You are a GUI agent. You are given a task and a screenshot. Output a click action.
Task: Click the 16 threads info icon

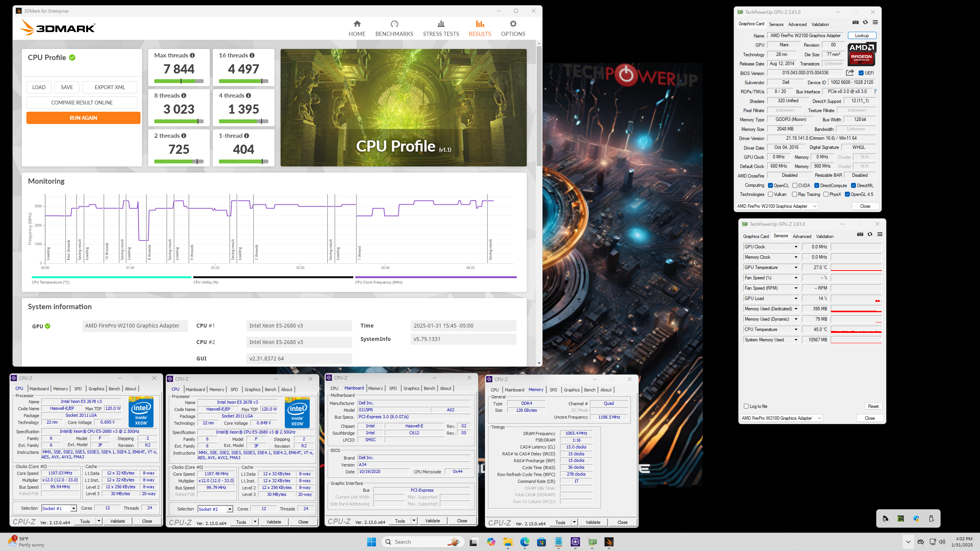click(x=252, y=55)
